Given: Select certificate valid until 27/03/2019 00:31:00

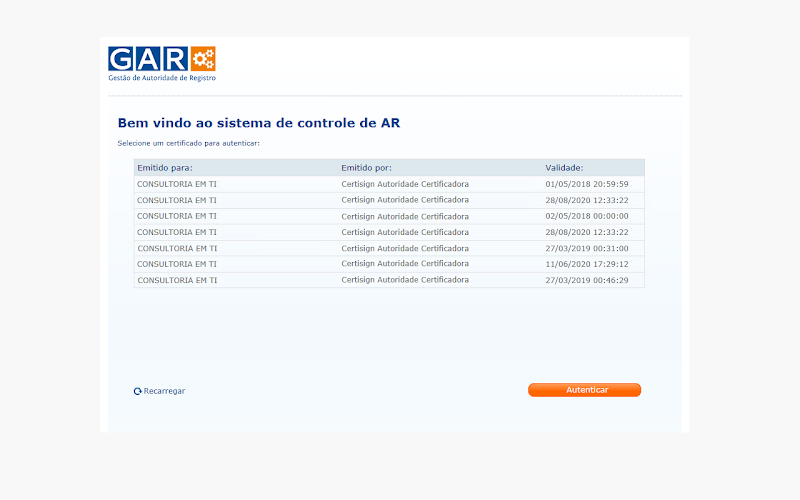Looking at the screenshot, I should point(389,248).
